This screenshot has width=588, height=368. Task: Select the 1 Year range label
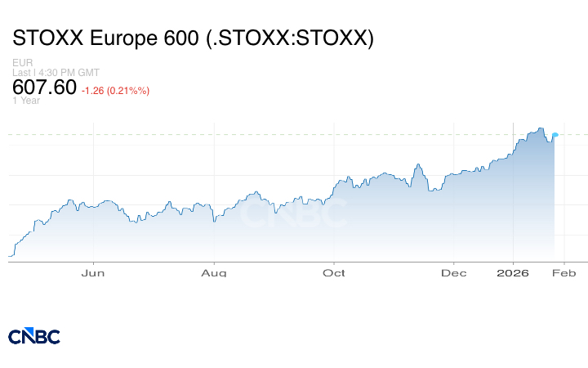[26, 101]
